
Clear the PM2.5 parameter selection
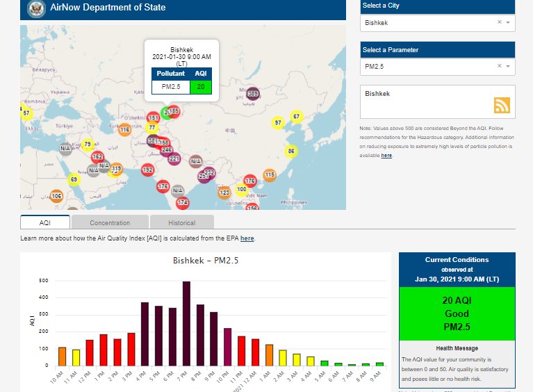click(x=499, y=66)
